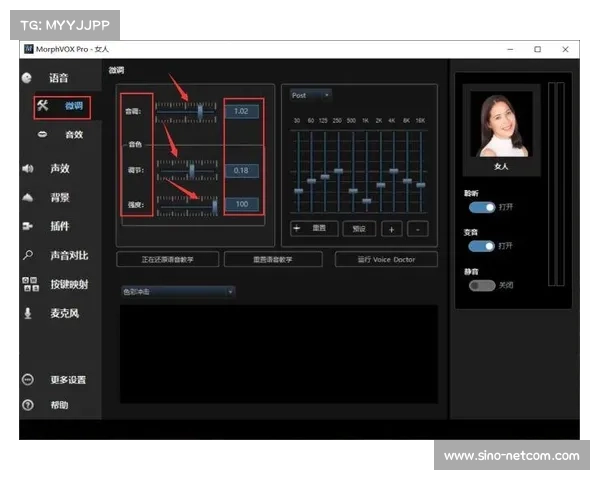Click the 女人 voice portrait thumbnail
Viewport: 600px width, 480px height.
point(501,124)
